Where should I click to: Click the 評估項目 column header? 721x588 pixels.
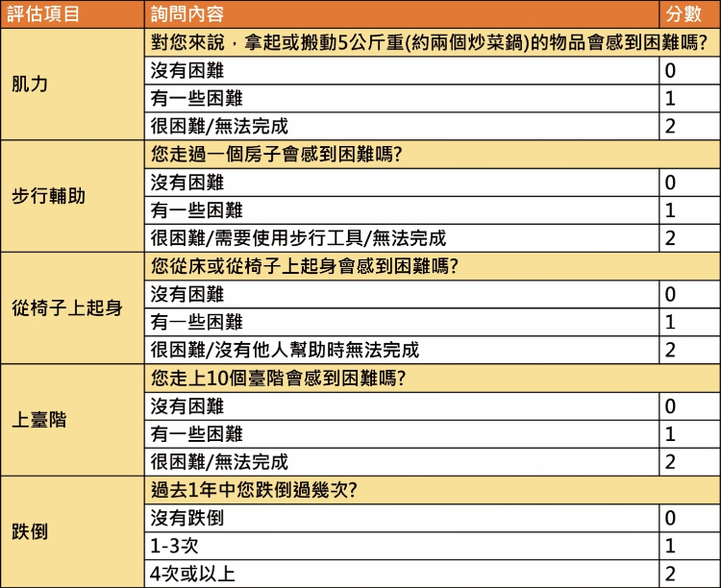[x=72, y=14]
